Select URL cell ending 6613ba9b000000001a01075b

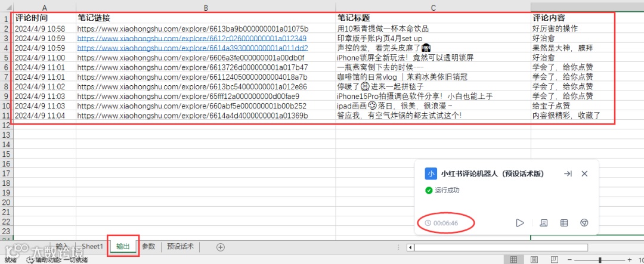click(206, 29)
